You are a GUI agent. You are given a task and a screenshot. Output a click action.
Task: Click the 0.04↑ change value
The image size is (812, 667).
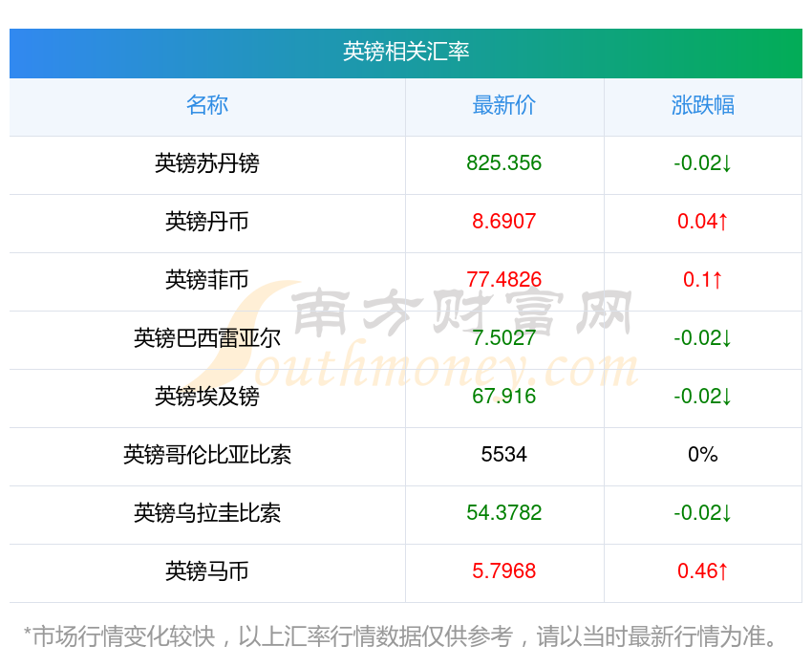point(703,222)
